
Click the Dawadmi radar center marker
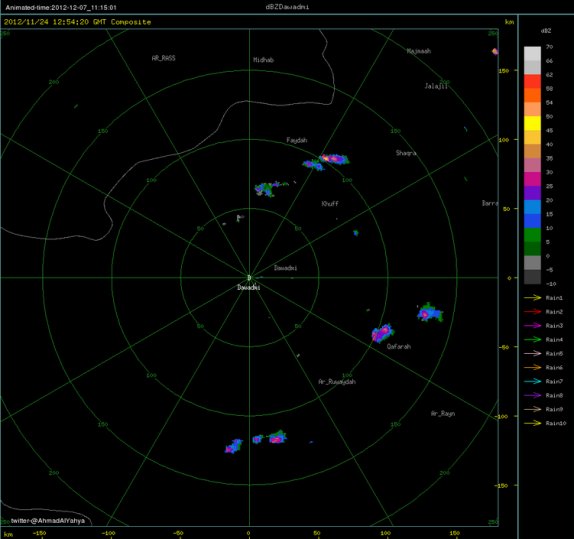(249, 278)
